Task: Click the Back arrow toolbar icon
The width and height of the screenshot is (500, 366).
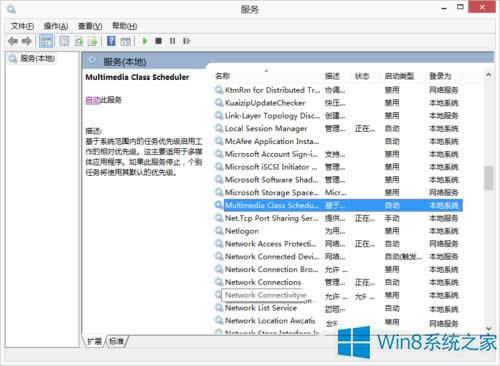Action: tap(13, 41)
